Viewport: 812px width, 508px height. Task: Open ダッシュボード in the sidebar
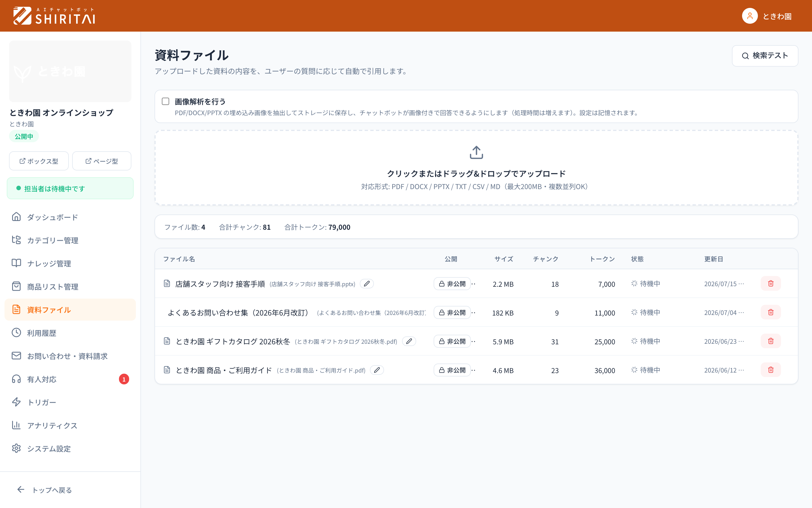click(70, 217)
